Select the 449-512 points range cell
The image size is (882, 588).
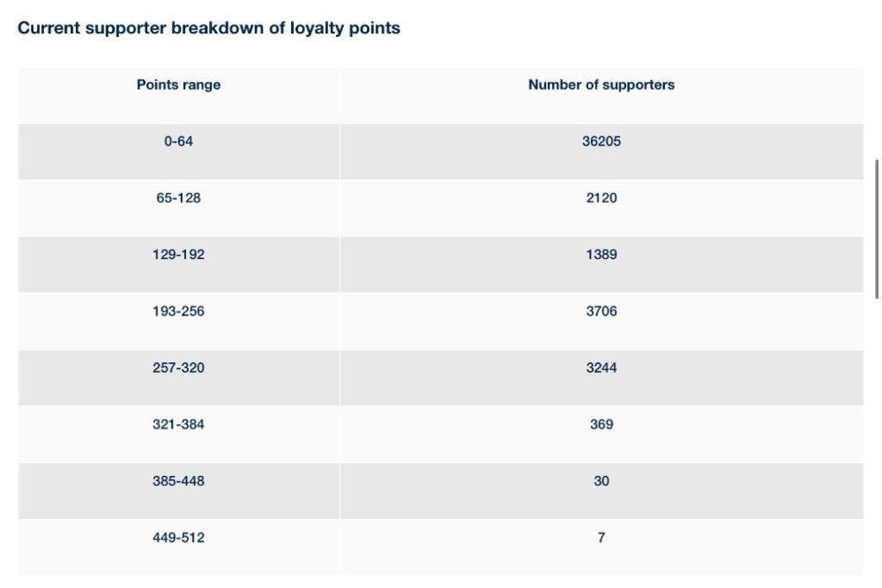pos(178,538)
